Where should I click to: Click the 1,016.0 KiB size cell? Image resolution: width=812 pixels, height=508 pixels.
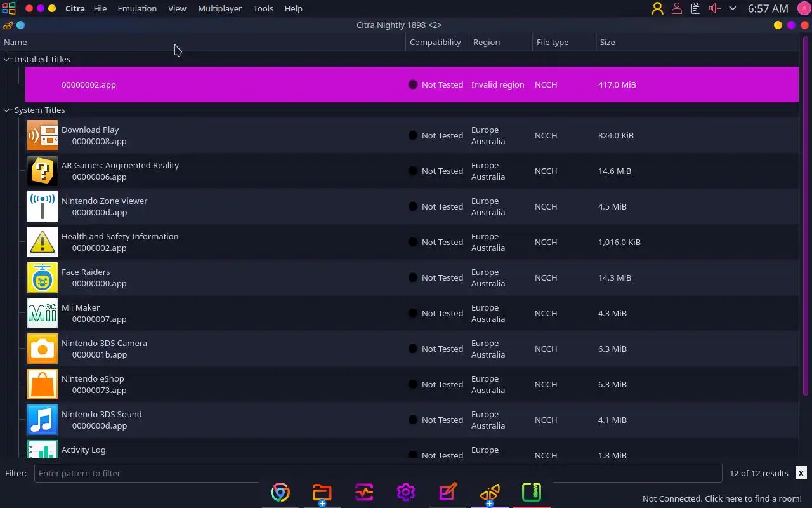[x=619, y=242]
